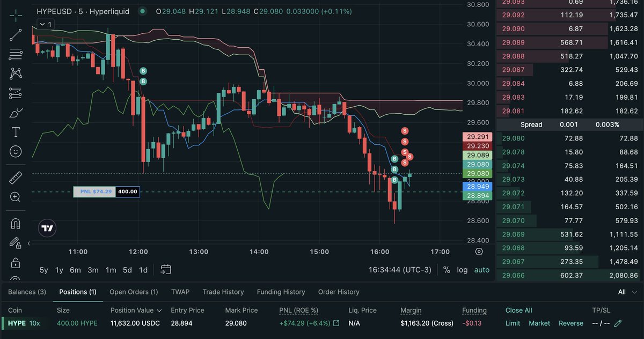Set chart range to 1d
Image resolution: width=644 pixels, height=339 pixels.
tap(143, 270)
